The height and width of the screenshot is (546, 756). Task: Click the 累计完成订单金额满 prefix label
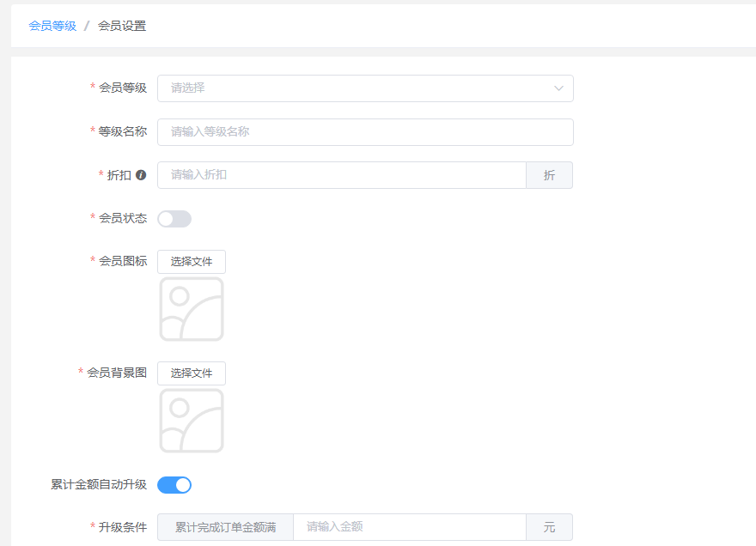click(226, 527)
